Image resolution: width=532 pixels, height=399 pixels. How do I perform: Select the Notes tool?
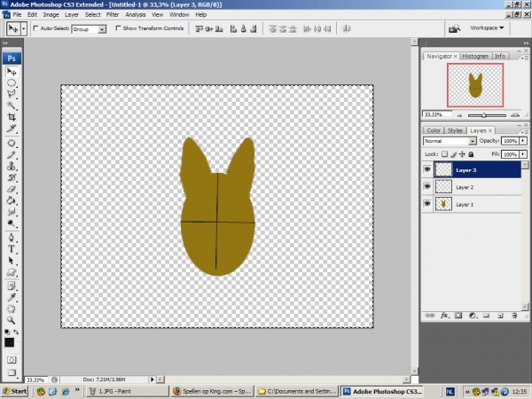click(x=12, y=286)
